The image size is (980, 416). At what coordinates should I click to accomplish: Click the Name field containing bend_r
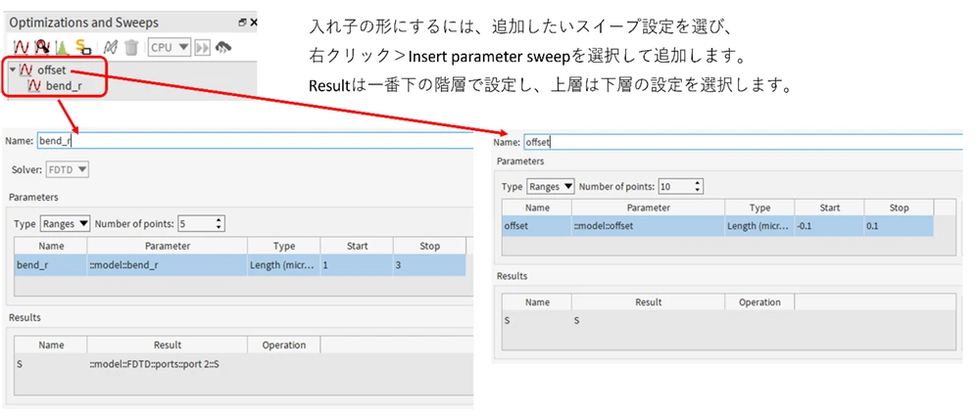pos(255,141)
